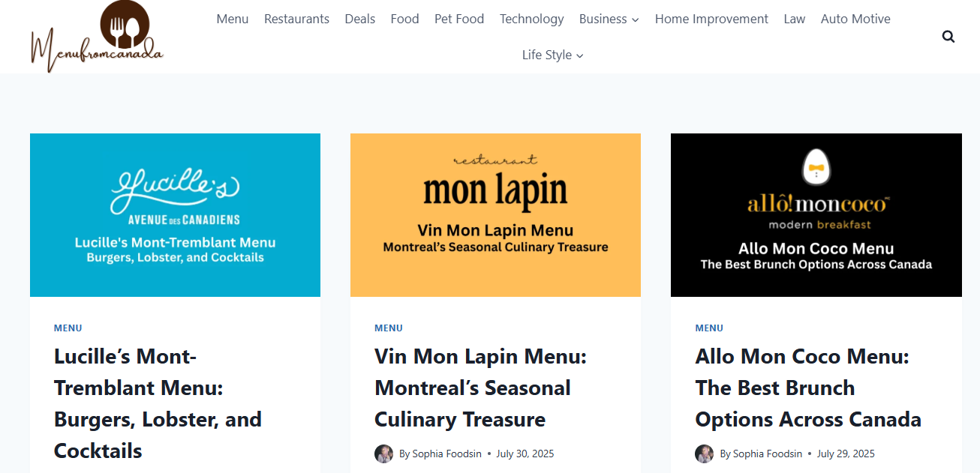Open the Allo Mon Coco Menu article headline
980x473 pixels.
(x=808, y=388)
